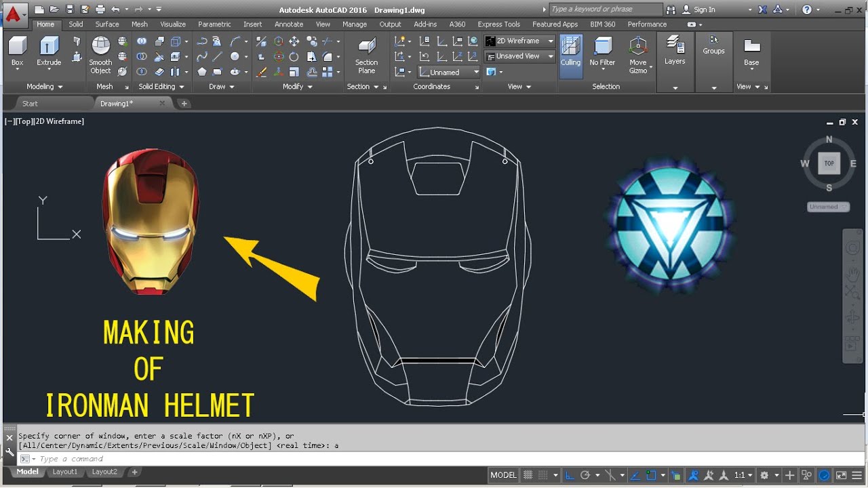
Task: Open the Unnamed UCS dropdown
Action: coord(450,72)
